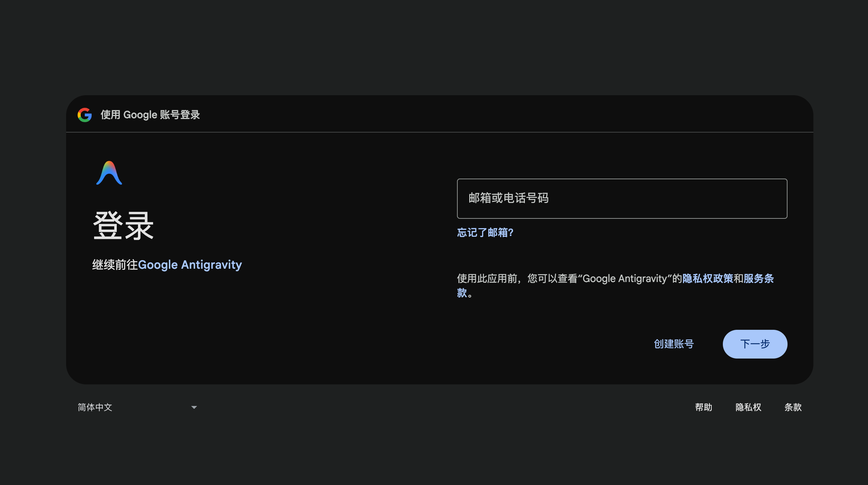
Task: Click the Google G logo in header
Action: tap(85, 115)
